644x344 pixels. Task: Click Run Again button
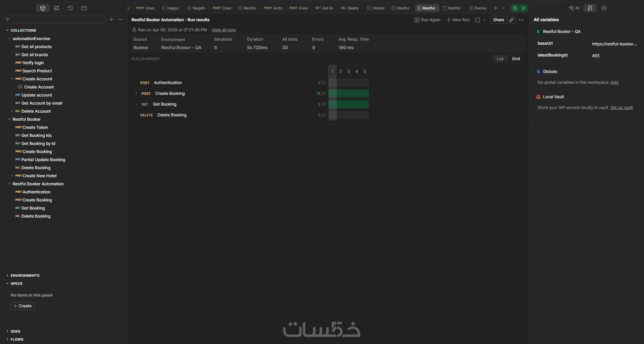tap(427, 20)
